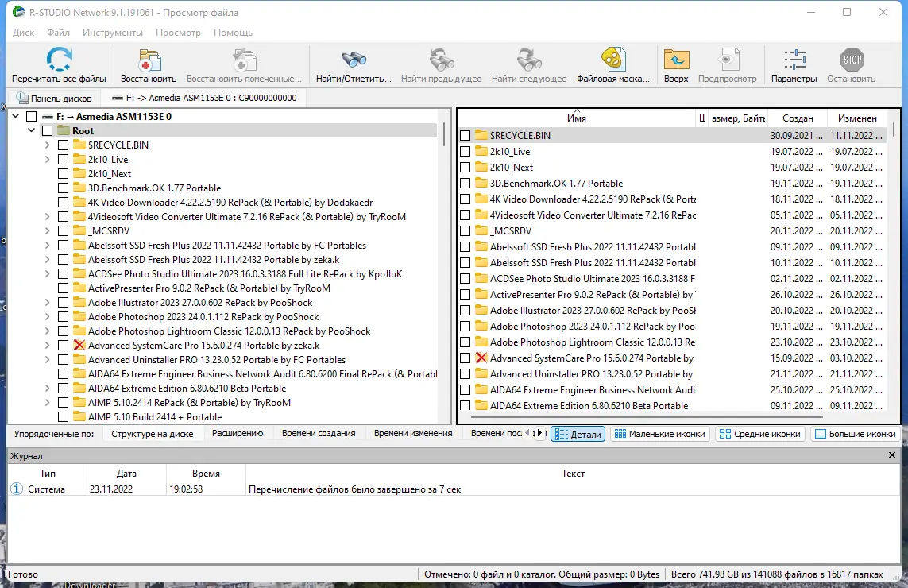Image resolution: width=908 pixels, height=588 pixels.
Task: Click the Up (Вверх) folder icon
Action: (676, 60)
